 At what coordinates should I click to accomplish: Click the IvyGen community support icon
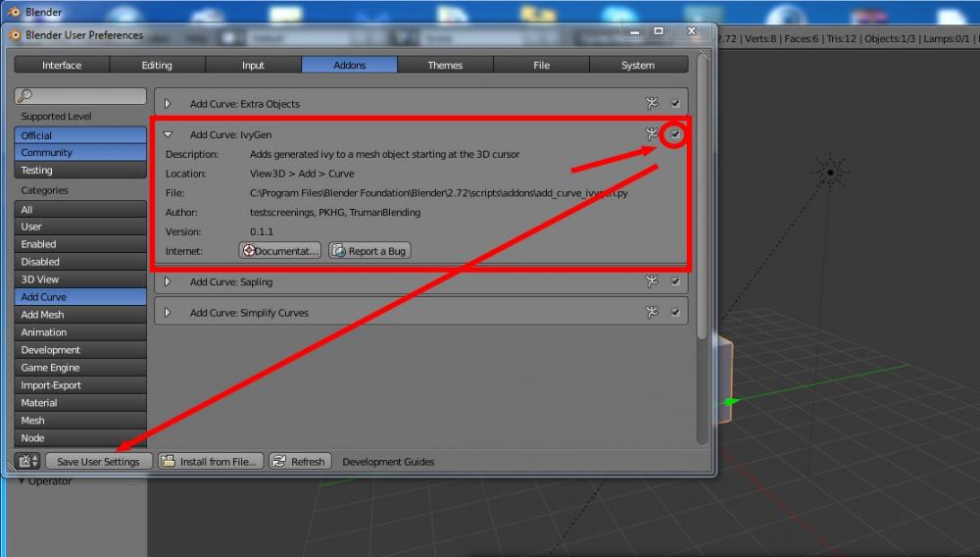(652, 133)
